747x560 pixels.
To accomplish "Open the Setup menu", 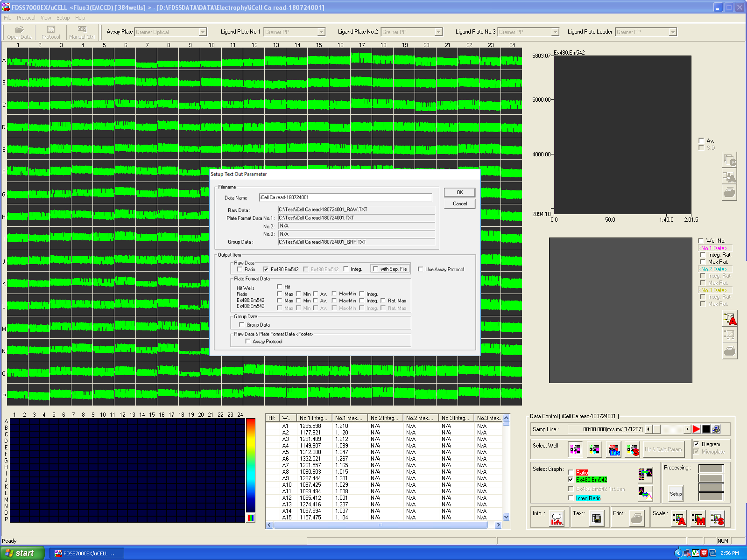I will coord(63,18).
